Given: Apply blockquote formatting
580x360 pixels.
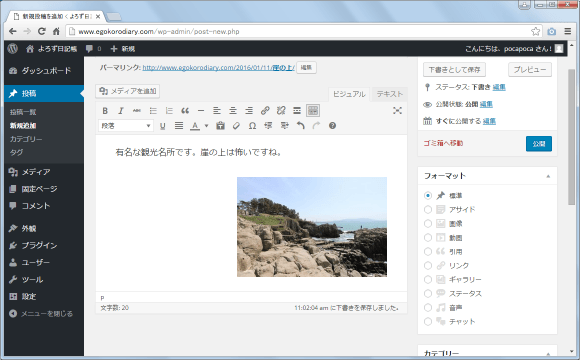Looking at the screenshot, I should pyautogui.click(x=185, y=111).
